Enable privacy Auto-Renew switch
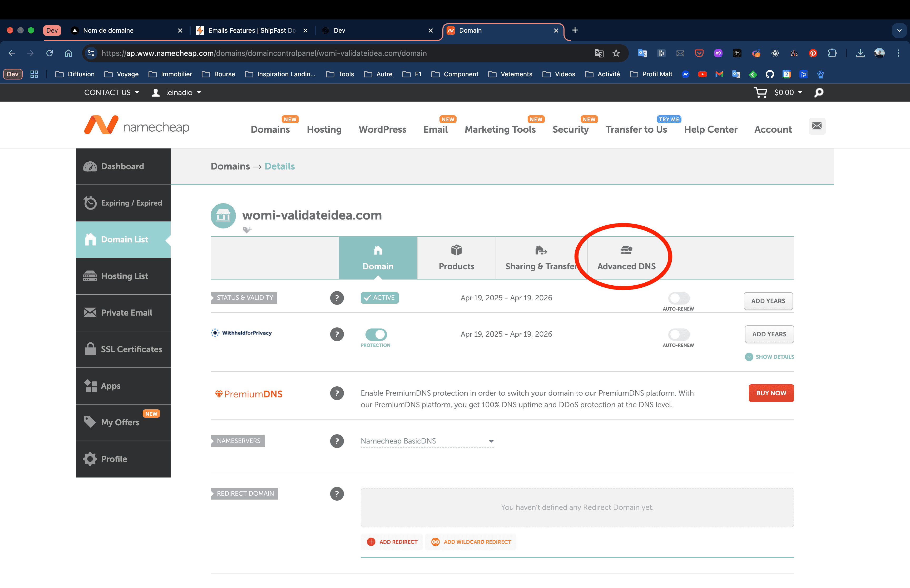Viewport: 910px width, 588px height. (679, 335)
